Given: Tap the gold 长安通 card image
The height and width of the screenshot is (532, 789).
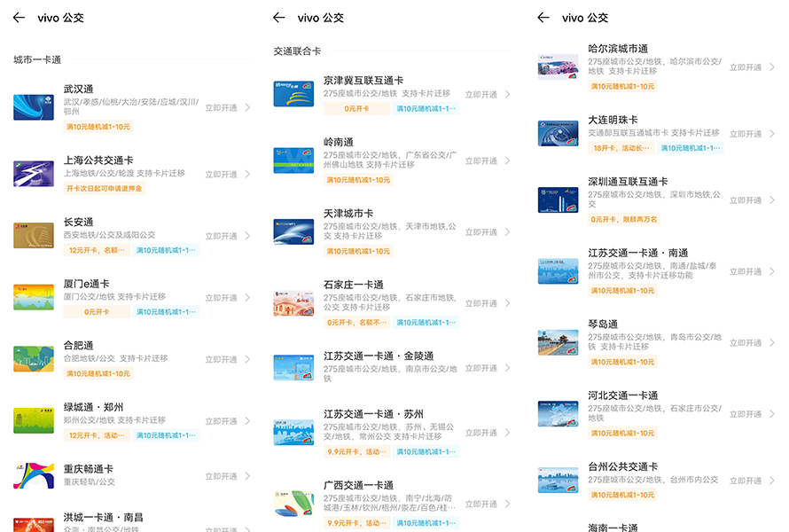Looking at the screenshot, I should click(34, 235).
